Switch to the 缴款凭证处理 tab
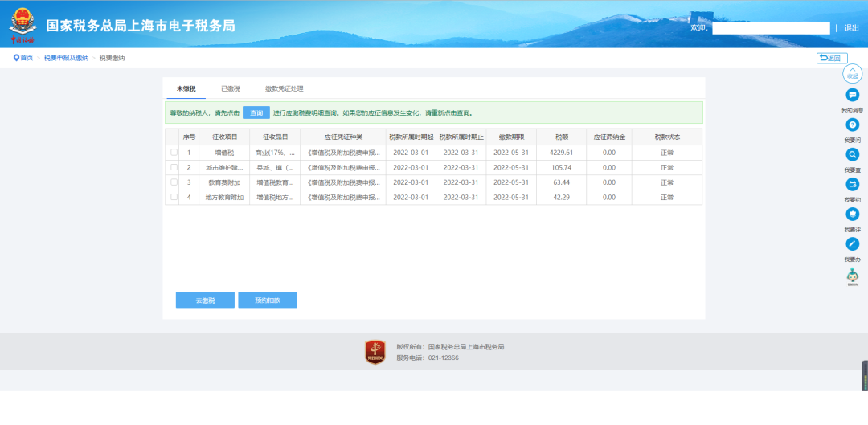This screenshot has width=868, height=425. pyautogui.click(x=284, y=88)
